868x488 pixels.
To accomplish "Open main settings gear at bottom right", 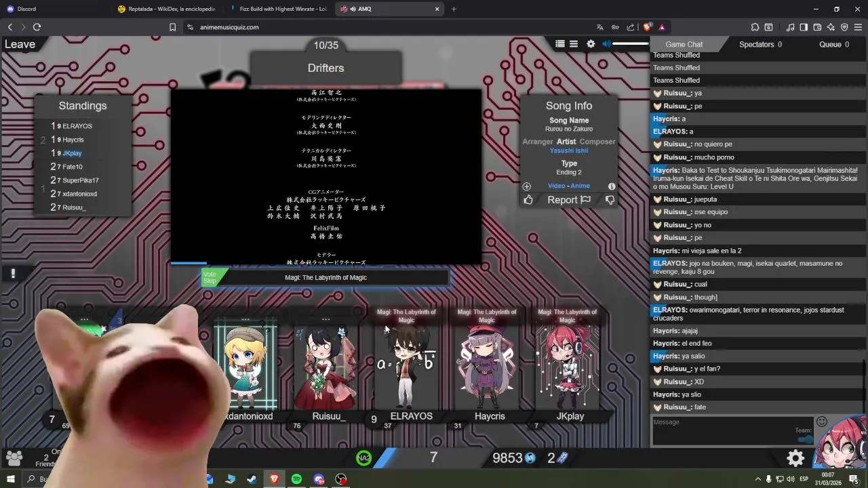I will click(x=795, y=458).
